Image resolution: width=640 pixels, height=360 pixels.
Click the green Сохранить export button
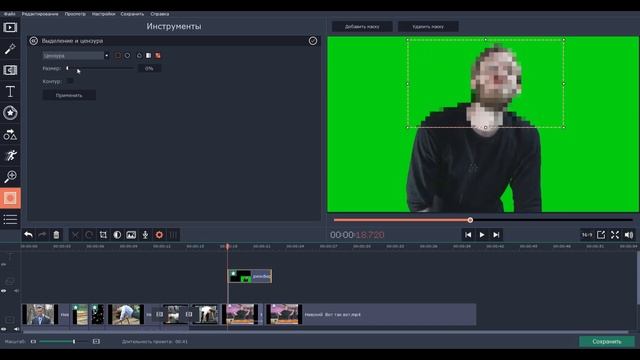[x=607, y=342]
